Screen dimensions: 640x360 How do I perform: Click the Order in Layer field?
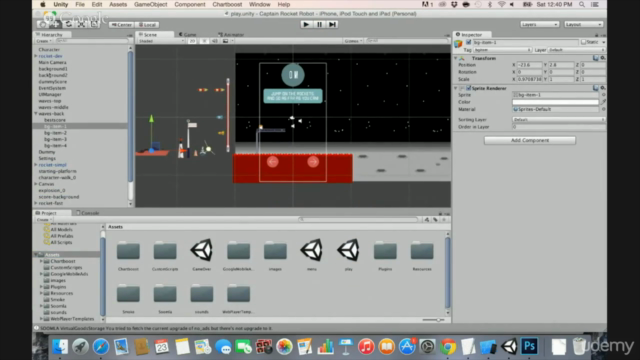(559, 127)
